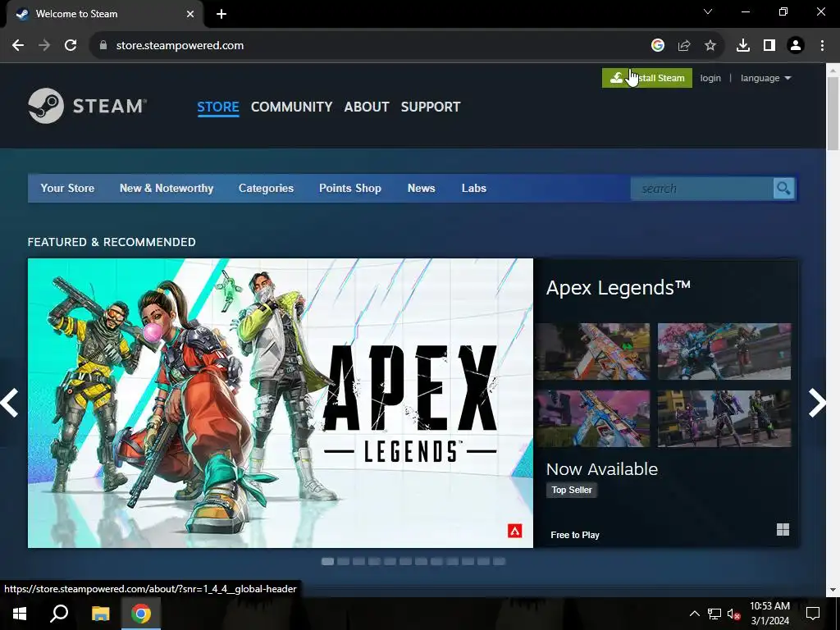The width and height of the screenshot is (840, 630).
Task: Click the Install Steam button
Action: (x=646, y=78)
